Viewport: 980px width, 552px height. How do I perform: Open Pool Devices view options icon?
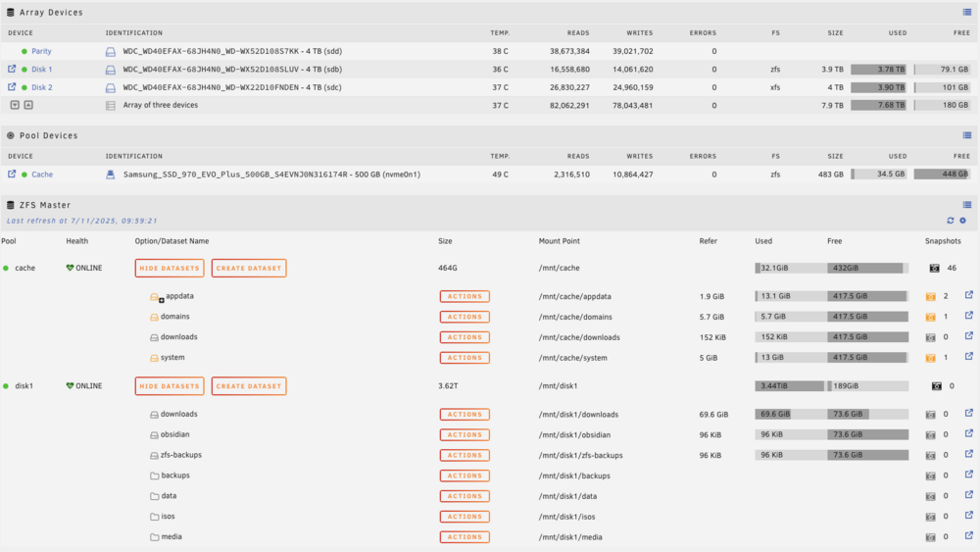click(967, 135)
